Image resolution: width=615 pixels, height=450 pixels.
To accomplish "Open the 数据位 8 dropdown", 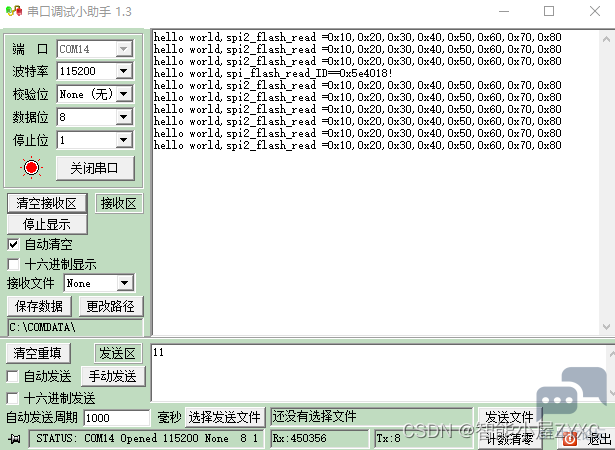I will click(123, 117).
